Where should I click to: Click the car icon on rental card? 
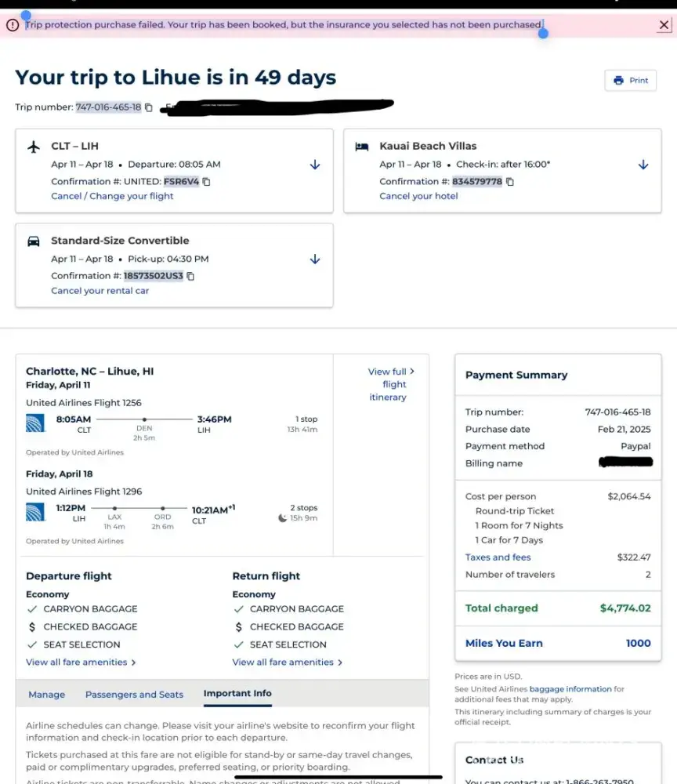pos(34,241)
